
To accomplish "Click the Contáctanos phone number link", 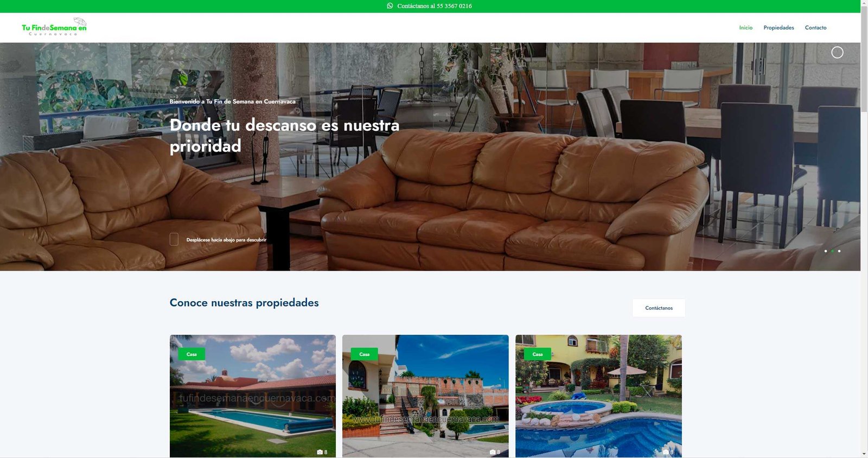I will pyautogui.click(x=435, y=6).
